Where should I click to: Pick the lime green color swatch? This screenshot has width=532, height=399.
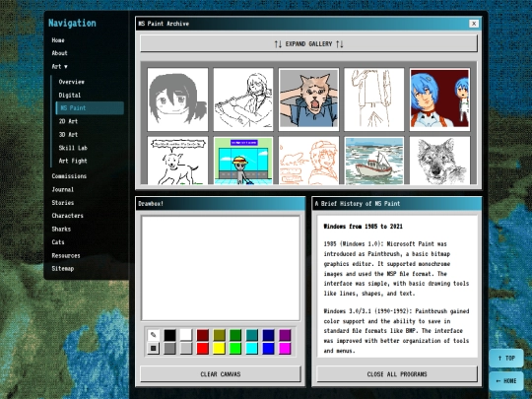coord(235,348)
